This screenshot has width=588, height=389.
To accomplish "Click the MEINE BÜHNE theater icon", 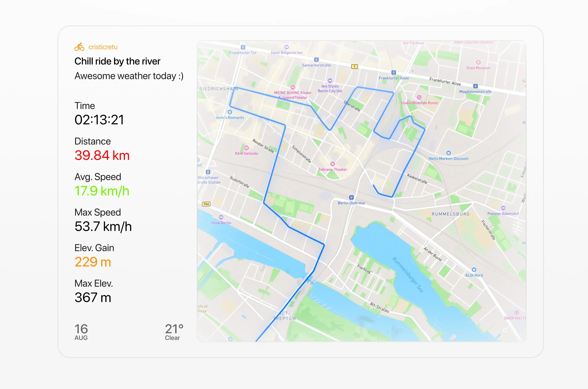I will 293,88.
